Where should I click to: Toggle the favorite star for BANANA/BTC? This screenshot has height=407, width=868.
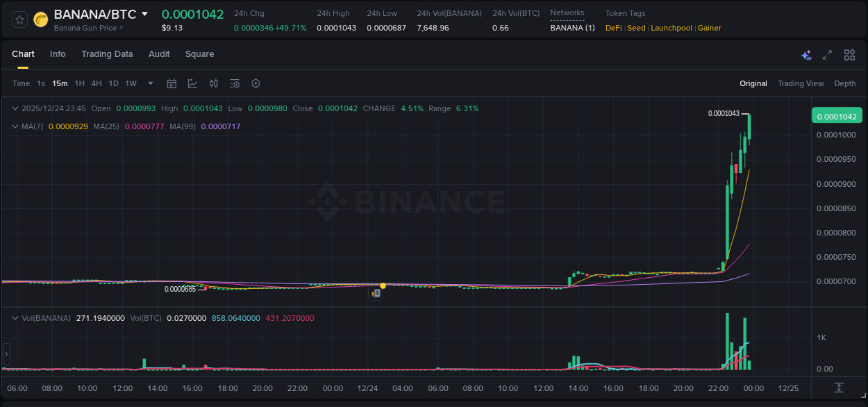19,19
